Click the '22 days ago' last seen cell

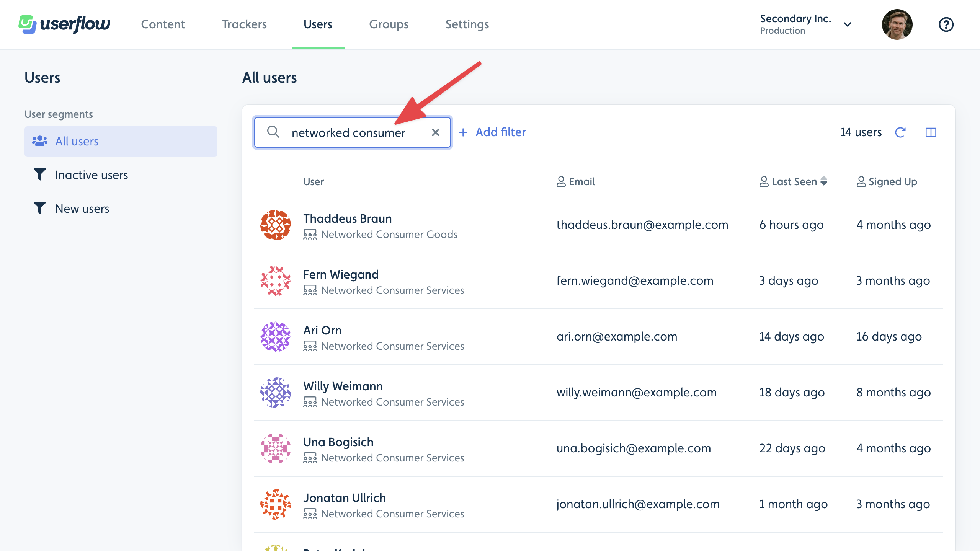point(792,448)
